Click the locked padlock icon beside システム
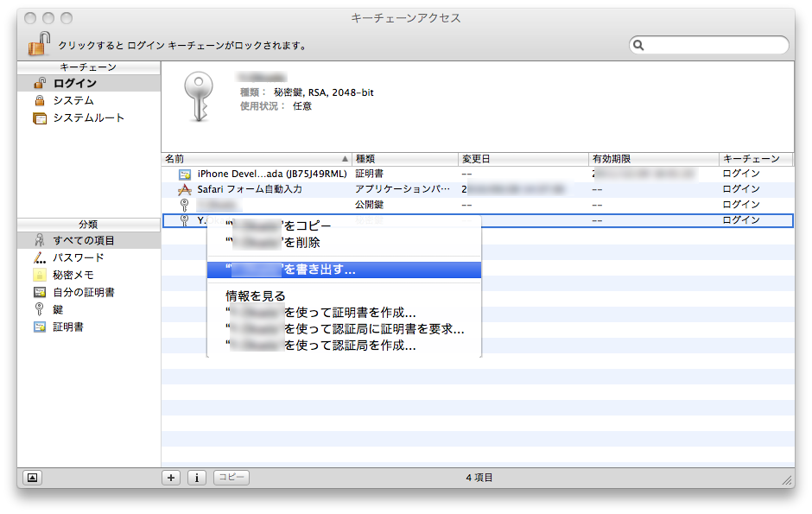This screenshot has height=514, width=812. 40,100
